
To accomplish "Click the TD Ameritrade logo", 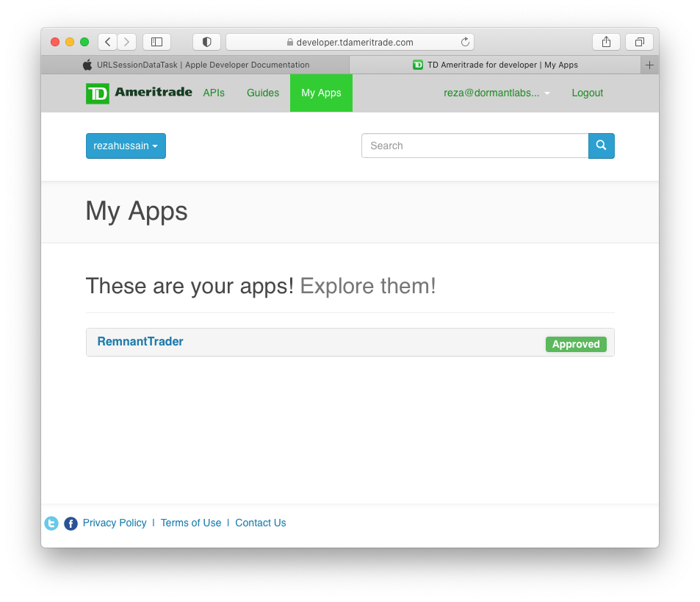I will point(139,93).
